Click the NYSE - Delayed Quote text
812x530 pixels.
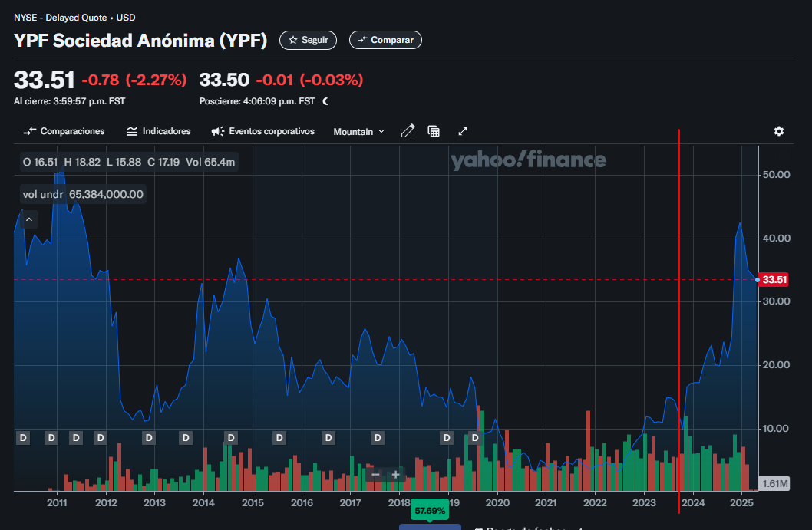60,18
